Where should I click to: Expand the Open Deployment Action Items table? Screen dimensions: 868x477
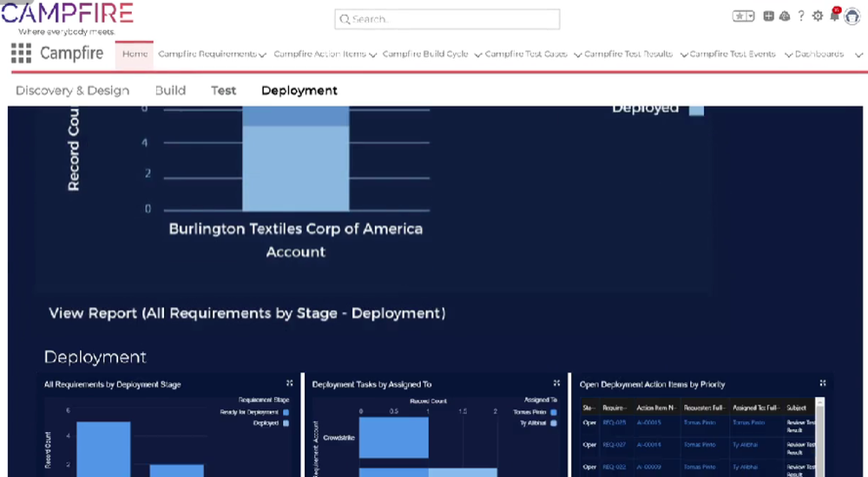pos(823,383)
